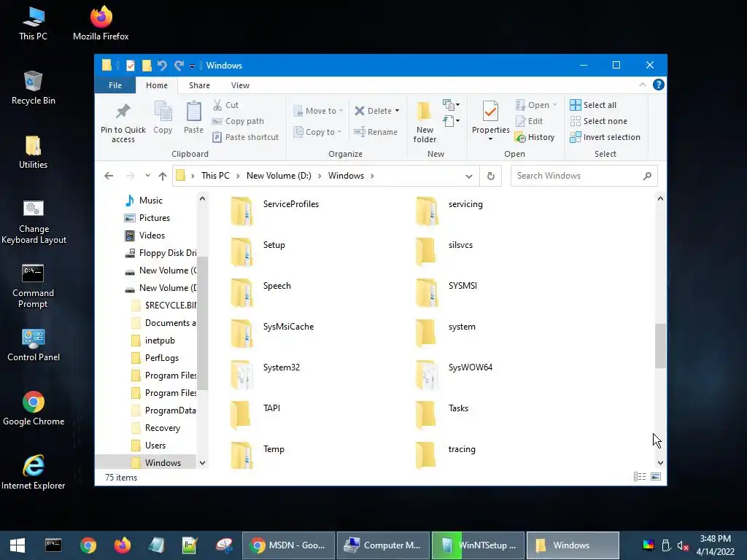The image size is (747, 560).
Task: Go up one folder level arrow
Action: click(163, 176)
